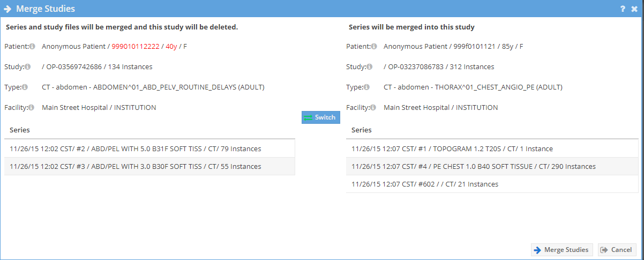The width and height of the screenshot is (644, 260).
Task: Click the info icon beside left Facility label
Action: [31, 108]
